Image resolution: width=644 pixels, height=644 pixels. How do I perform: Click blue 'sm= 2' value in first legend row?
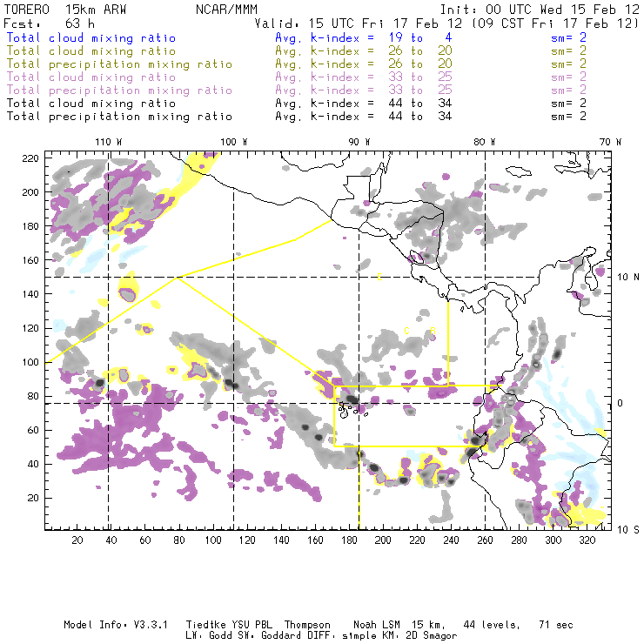point(569,38)
